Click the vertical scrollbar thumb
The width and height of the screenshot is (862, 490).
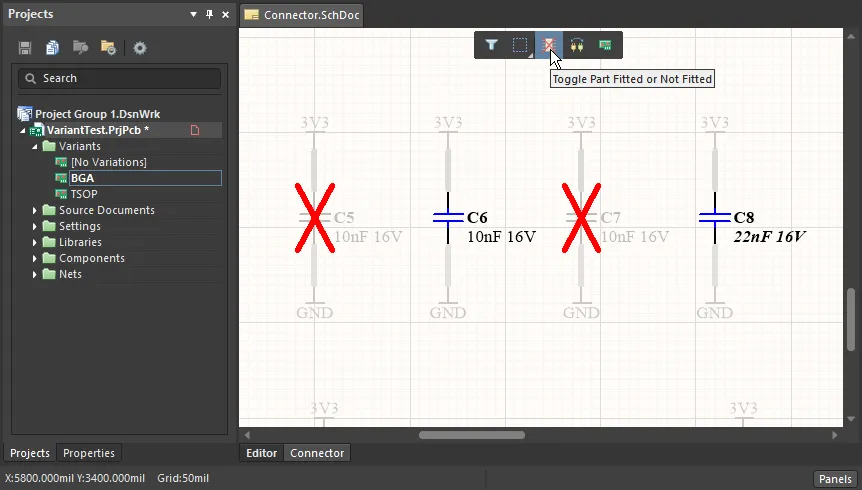[851, 319]
